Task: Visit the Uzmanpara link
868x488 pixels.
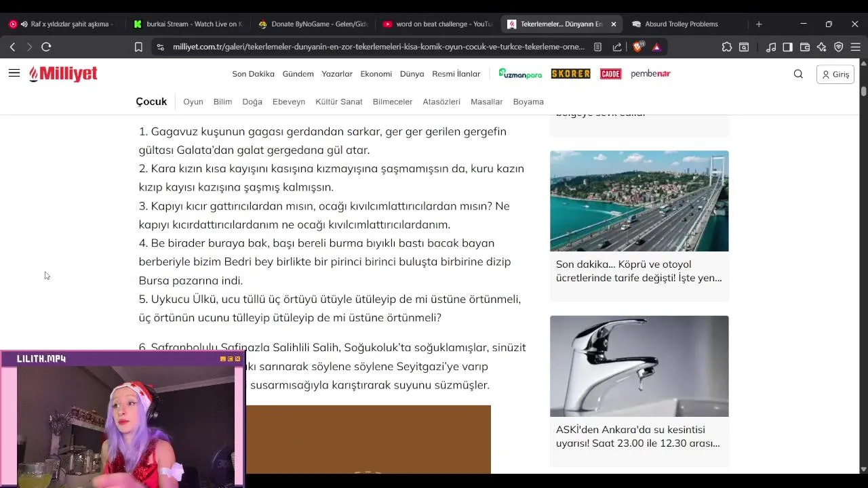Action: point(520,74)
